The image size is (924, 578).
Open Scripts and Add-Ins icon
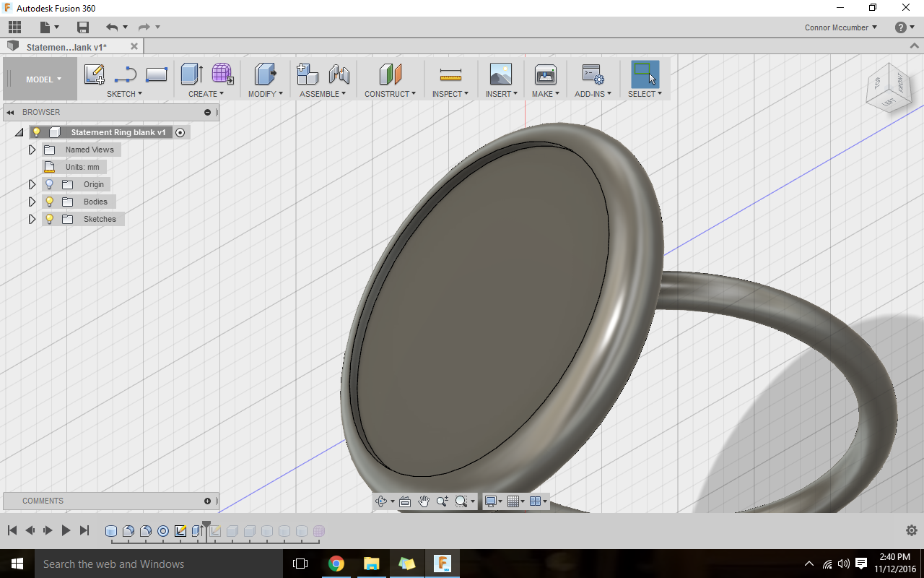593,74
